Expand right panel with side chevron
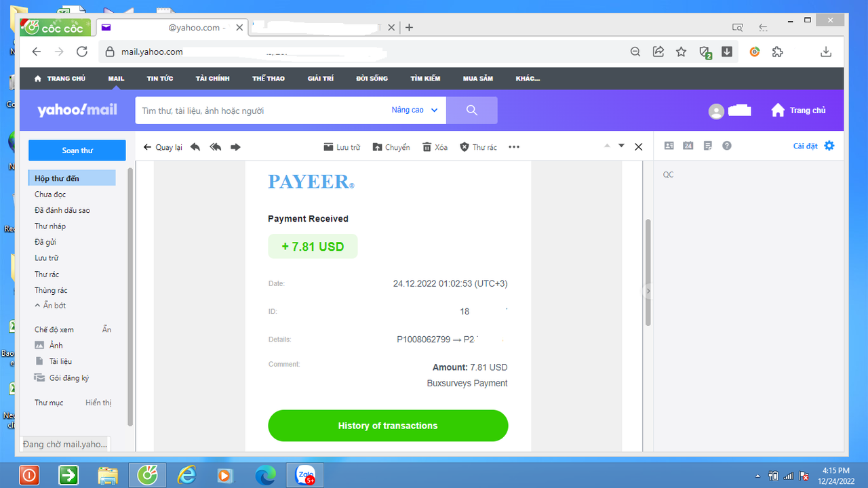The height and width of the screenshot is (488, 868). tap(648, 291)
